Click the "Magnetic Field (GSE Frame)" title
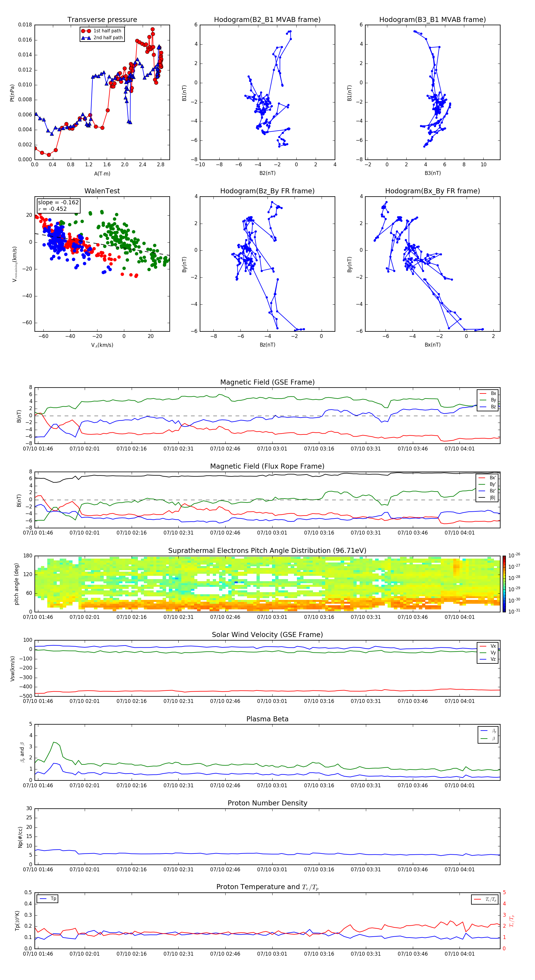The height and width of the screenshot is (980, 535). [267, 382]
